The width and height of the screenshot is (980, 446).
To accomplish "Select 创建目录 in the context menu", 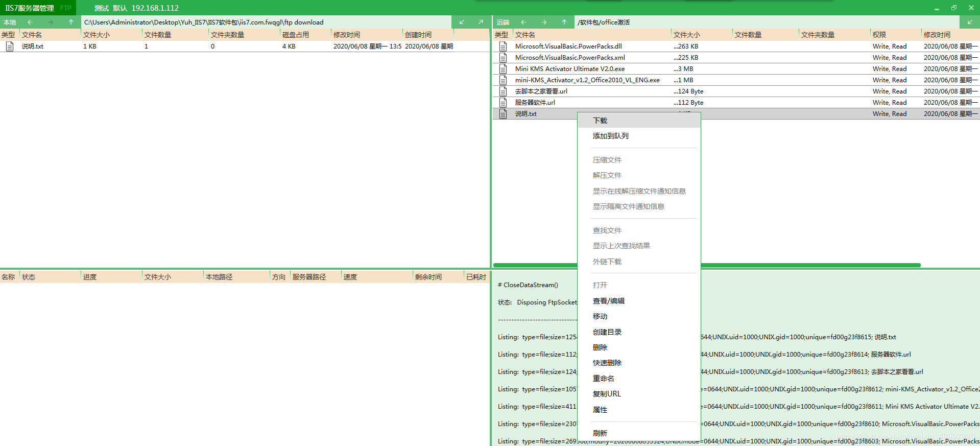I will click(639, 332).
